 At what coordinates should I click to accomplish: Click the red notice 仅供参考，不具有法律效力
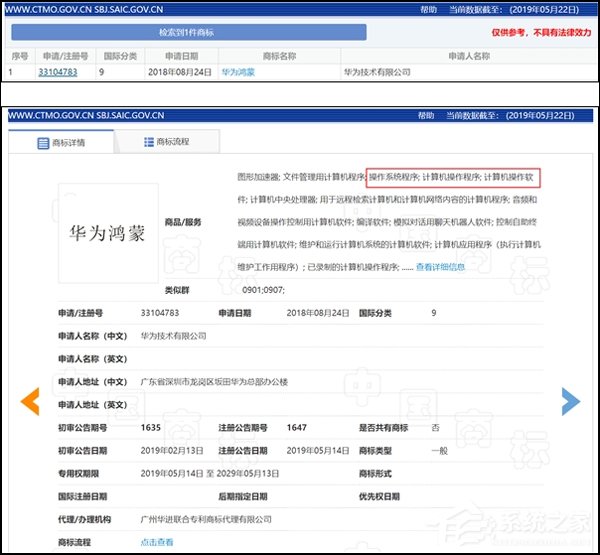point(541,33)
